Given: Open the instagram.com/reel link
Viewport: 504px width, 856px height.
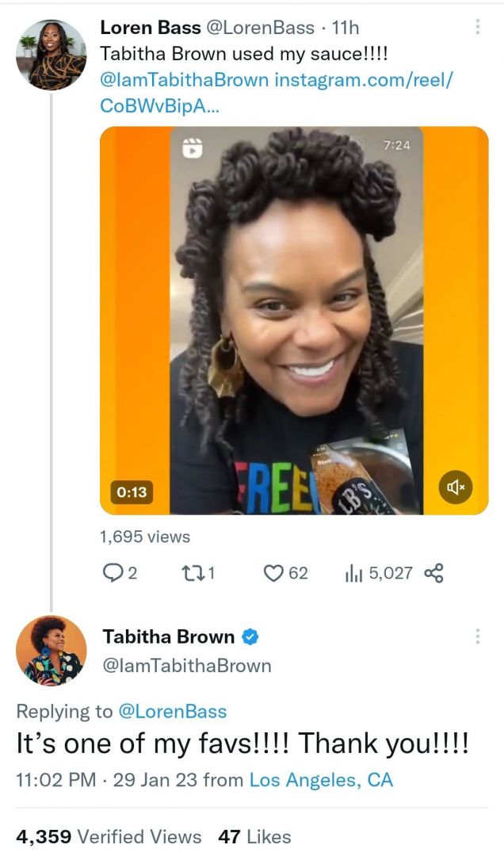Looking at the screenshot, I should click(365, 80).
